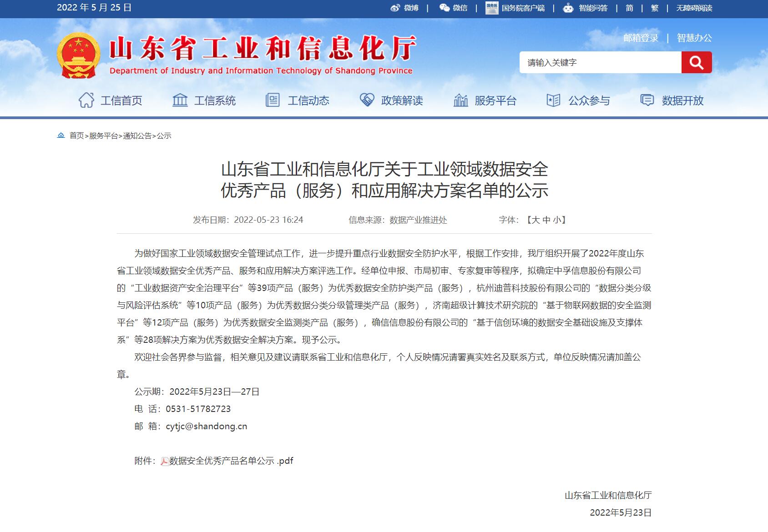
Task: Switch to Traditional Chinese (繁)
Action: tap(655, 8)
